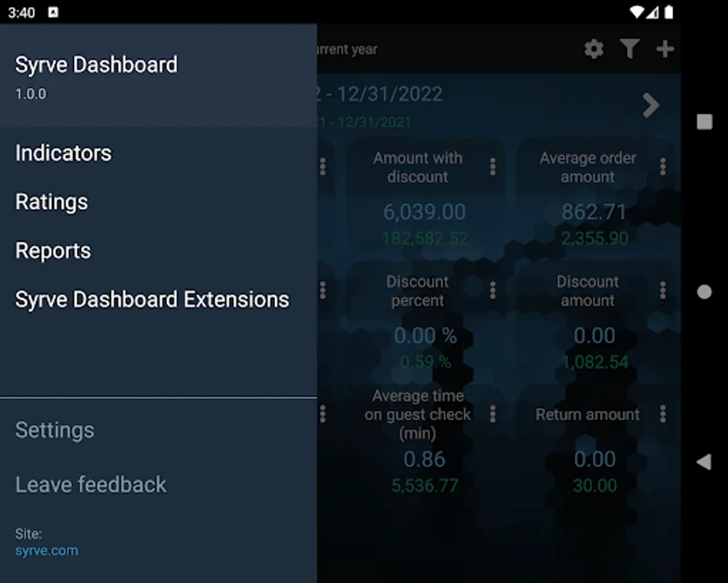
Task: Open options menu for Return amount card
Action: pos(663,414)
